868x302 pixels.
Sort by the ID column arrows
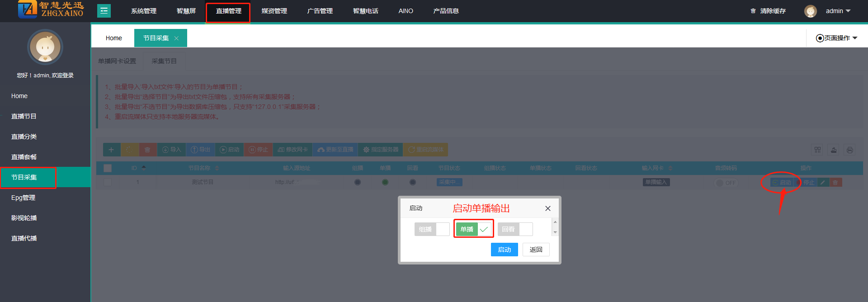click(144, 168)
